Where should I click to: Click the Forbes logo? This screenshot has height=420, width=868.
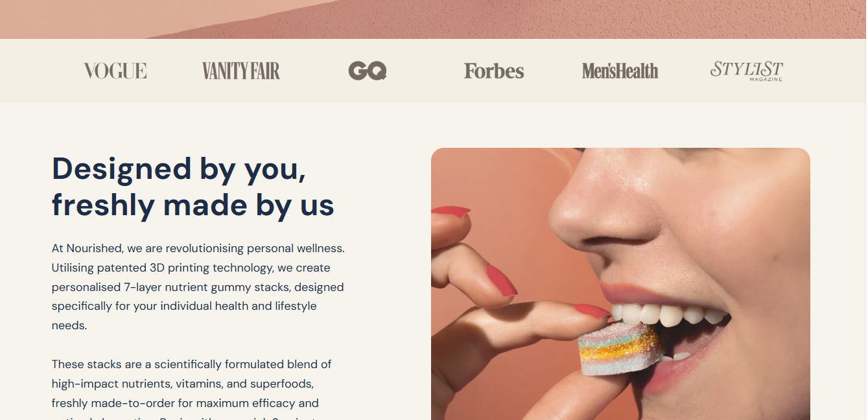[494, 71]
